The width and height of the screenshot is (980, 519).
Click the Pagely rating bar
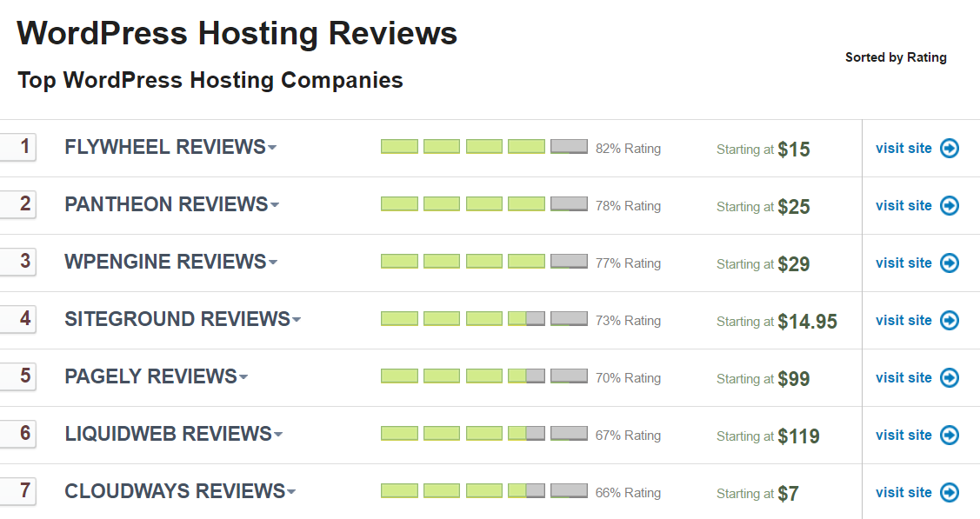pos(484,376)
